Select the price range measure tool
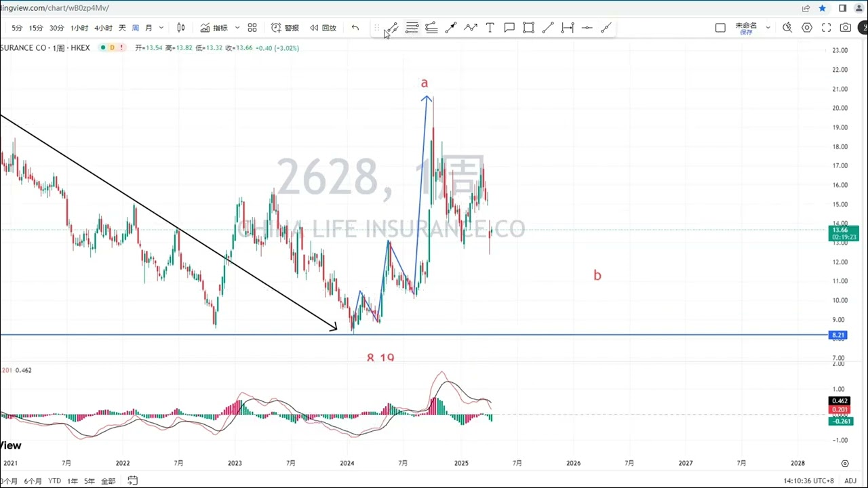The height and width of the screenshot is (488, 868). [568, 28]
